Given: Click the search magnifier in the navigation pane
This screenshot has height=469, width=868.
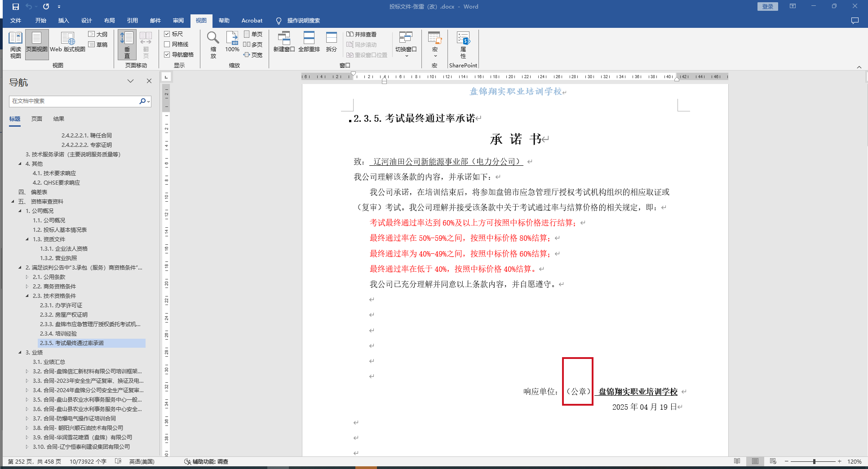Looking at the screenshot, I should tap(142, 101).
